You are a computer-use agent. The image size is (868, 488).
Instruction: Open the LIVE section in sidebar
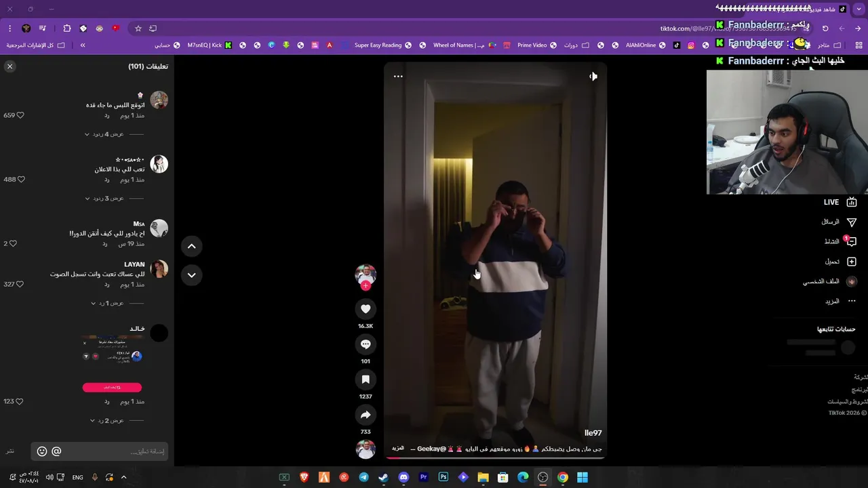[x=840, y=202]
